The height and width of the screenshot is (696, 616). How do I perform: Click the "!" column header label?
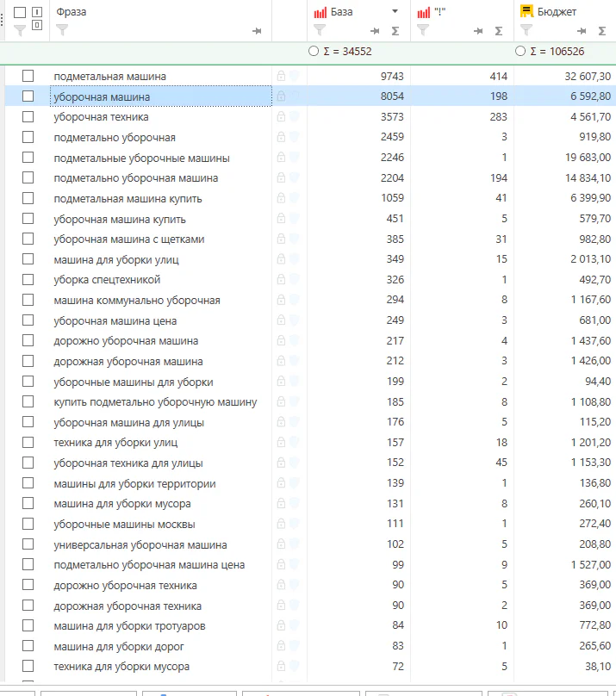(439, 12)
